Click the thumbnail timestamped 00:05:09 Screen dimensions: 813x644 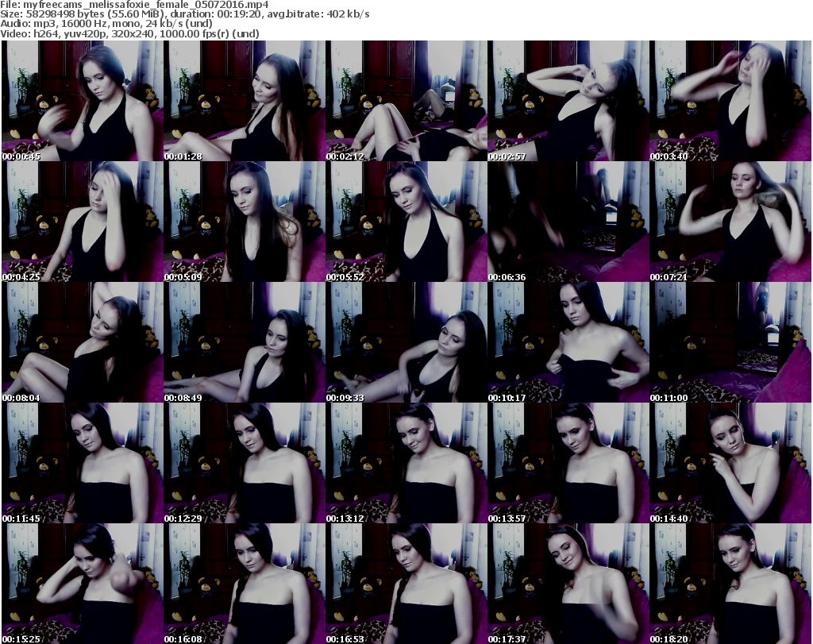point(245,222)
